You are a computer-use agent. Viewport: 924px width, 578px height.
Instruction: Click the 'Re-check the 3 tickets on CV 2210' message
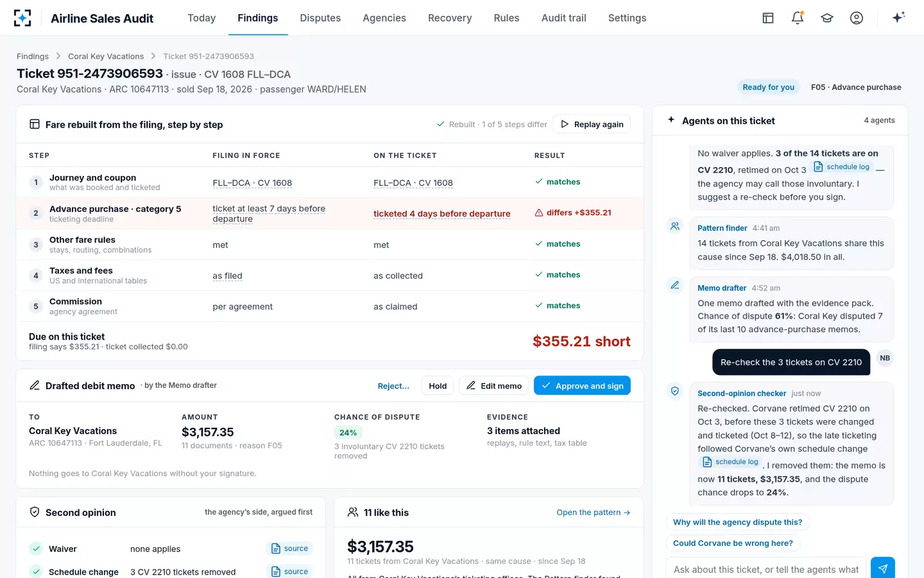pos(791,362)
